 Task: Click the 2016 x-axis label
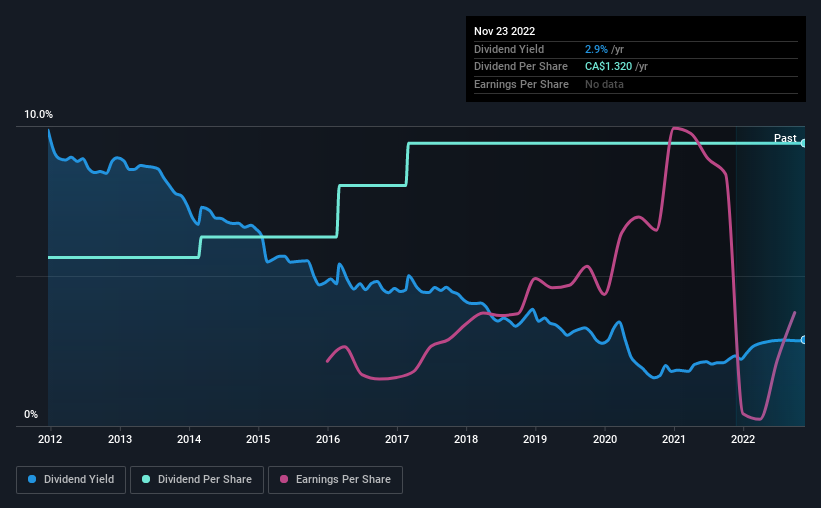click(x=328, y=439)
